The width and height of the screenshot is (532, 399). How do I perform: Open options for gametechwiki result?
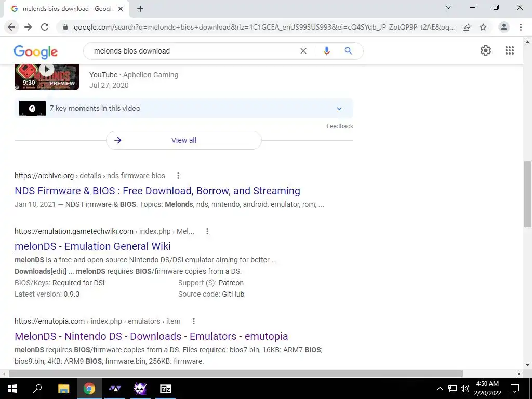tap(207, 231)
